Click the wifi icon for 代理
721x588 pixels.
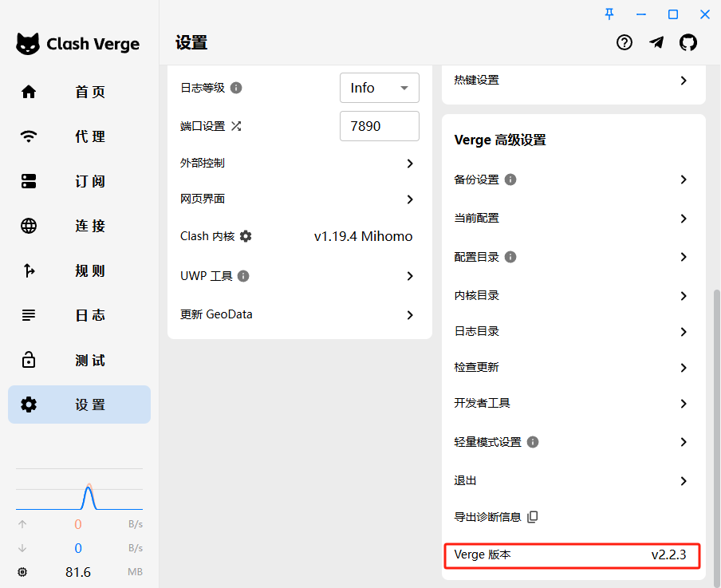pos(29,136)
